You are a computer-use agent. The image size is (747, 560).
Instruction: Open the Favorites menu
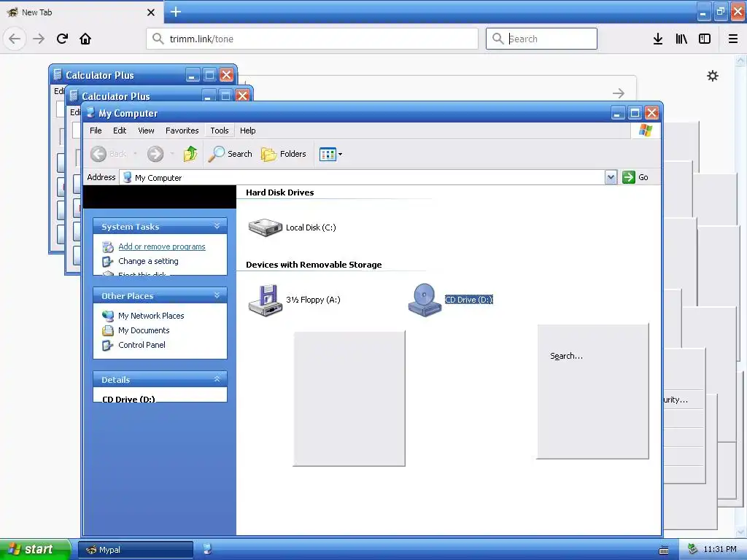pos(182,131)
